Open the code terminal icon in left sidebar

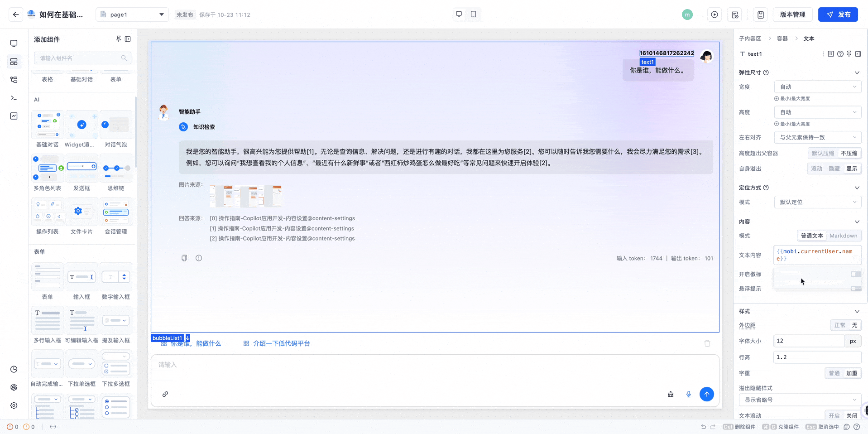[14, 97]
